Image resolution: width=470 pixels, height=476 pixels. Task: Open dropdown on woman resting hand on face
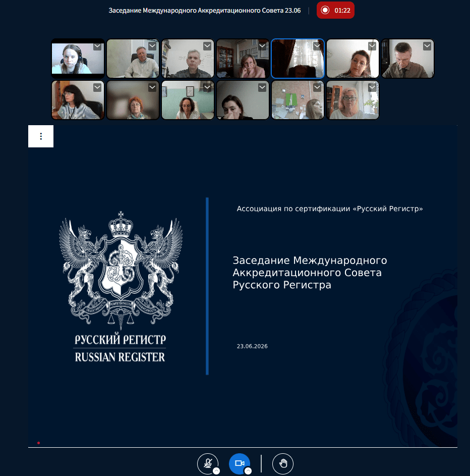(262, 88)
